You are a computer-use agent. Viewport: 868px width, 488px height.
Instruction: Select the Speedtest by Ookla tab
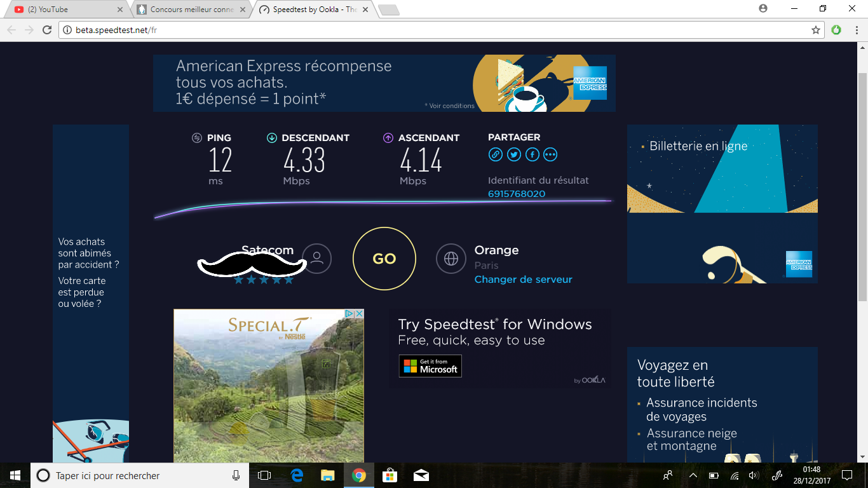(x=314, y=10)
